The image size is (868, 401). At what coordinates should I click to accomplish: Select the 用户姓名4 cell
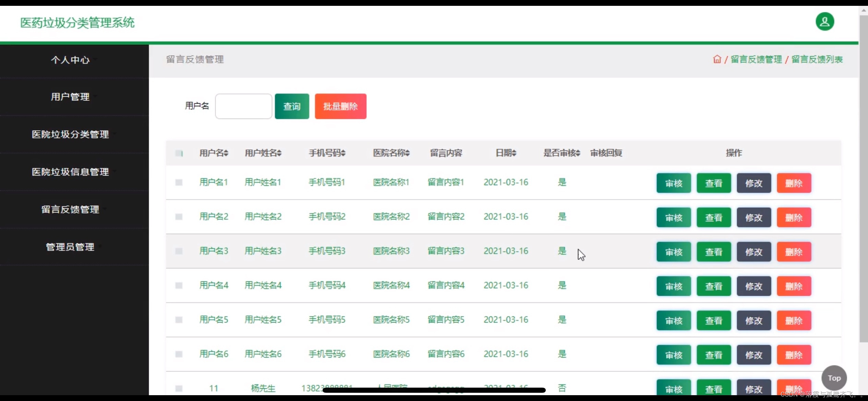coord(263,285)
